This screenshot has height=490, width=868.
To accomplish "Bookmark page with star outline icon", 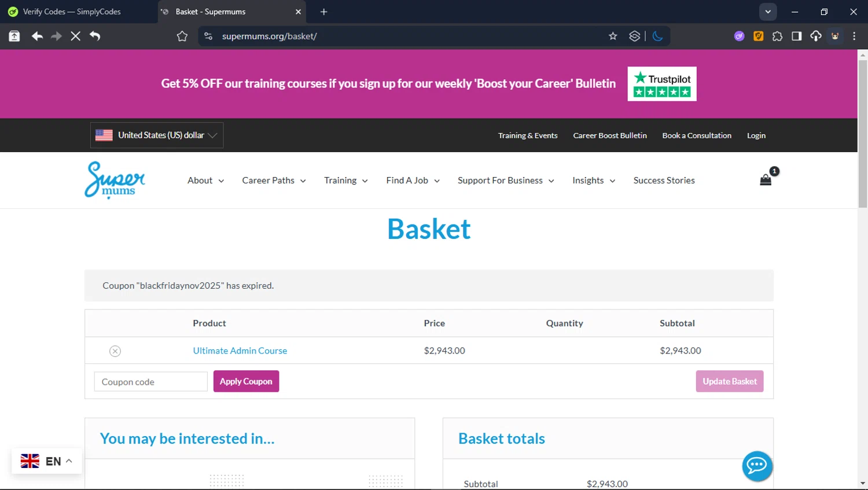I will coord(182,36).
